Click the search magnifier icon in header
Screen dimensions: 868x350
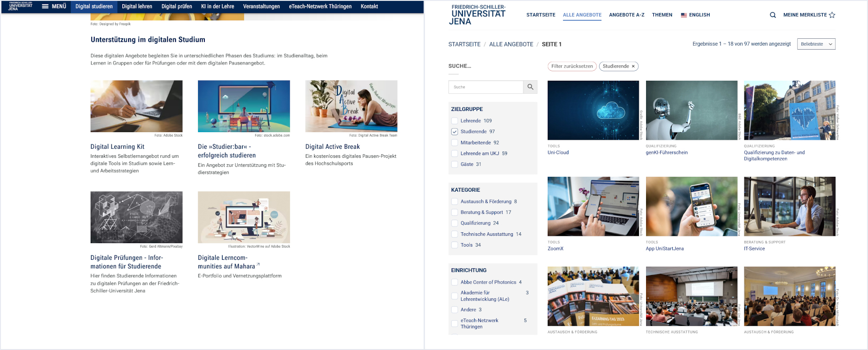coord(773,15)
